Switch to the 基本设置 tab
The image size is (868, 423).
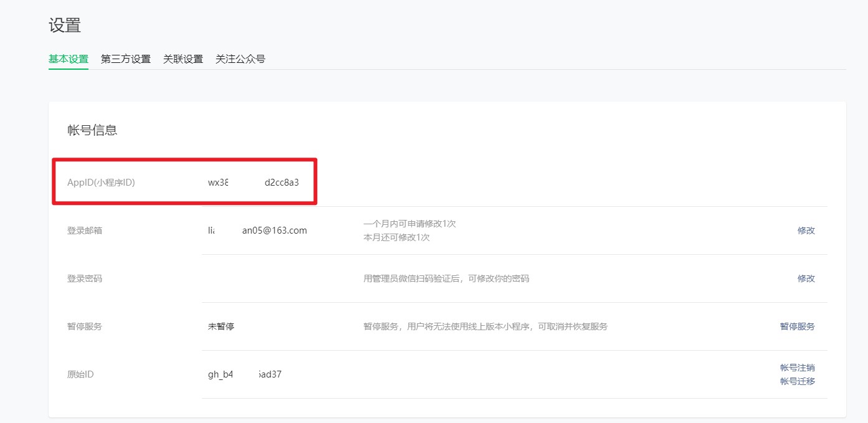click(69, 59)
